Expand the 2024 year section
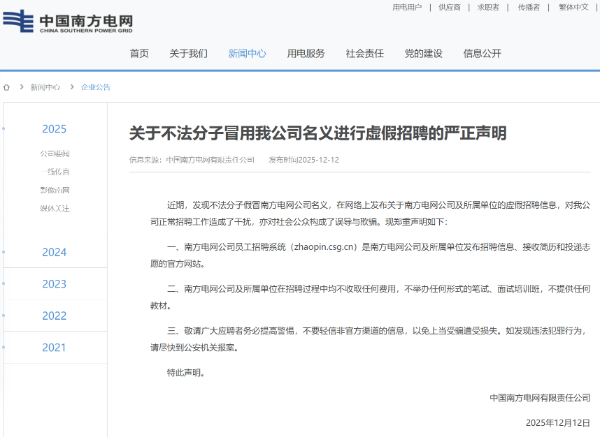 [54, 252]
